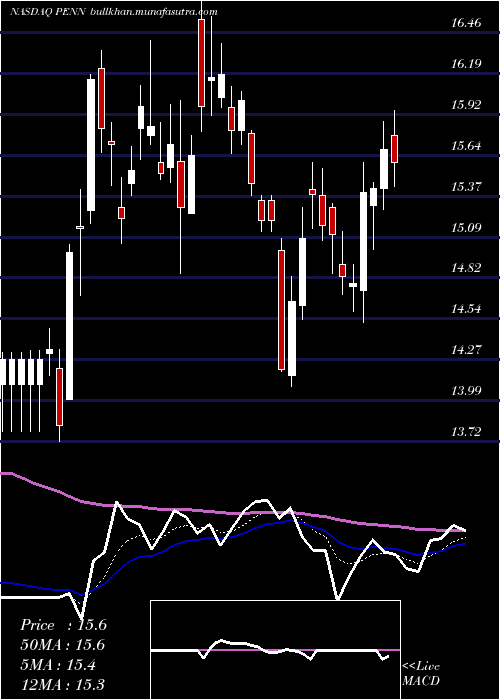Select the 14.82 price axis label
Viewport: 500px width, 700px height.
pyautogui.click(x=466, y=267)
